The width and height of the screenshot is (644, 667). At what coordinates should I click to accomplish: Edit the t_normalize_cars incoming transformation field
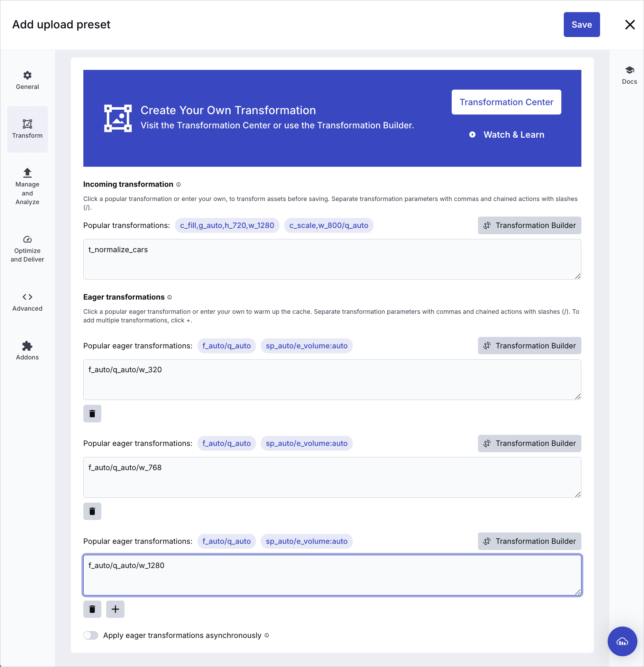[332, 259]
